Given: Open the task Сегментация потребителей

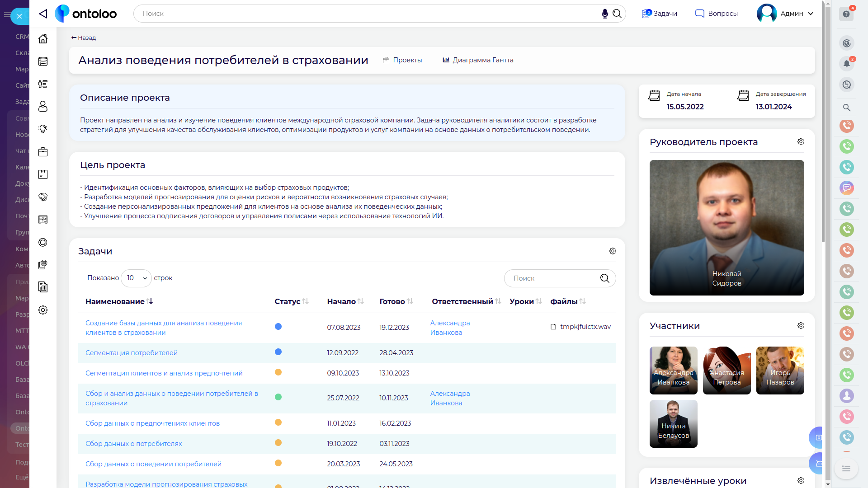Looking at the screenshot, I should pos(132,353).
